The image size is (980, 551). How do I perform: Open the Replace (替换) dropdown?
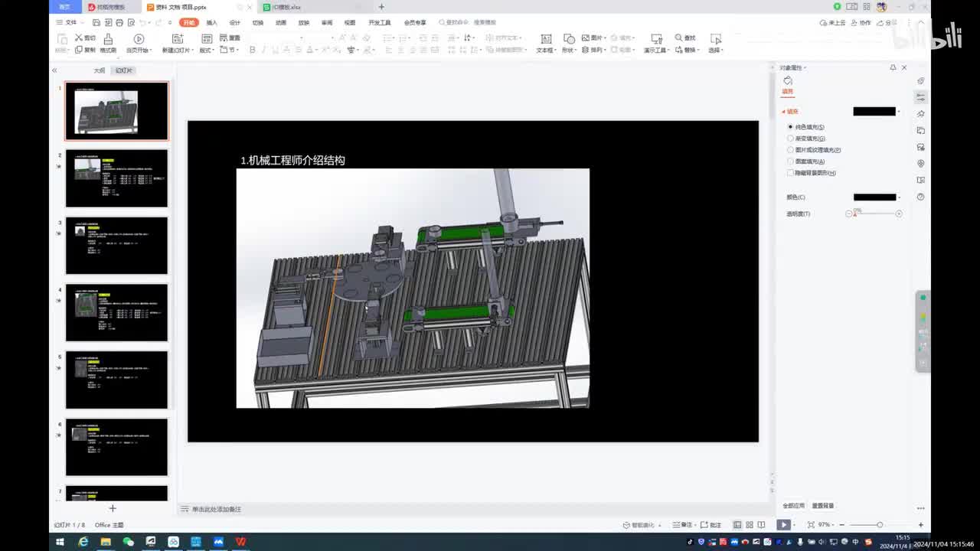pyautogui.click(x=687, y=51)
